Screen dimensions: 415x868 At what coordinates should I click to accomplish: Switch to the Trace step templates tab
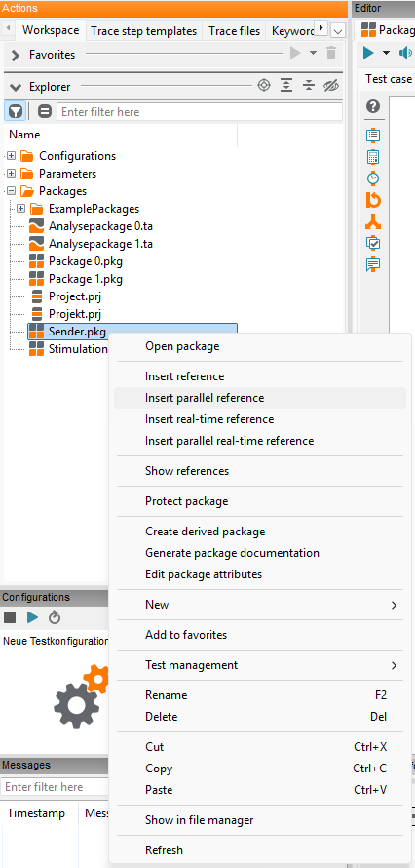pyautogui.click(x=143, y=31)
